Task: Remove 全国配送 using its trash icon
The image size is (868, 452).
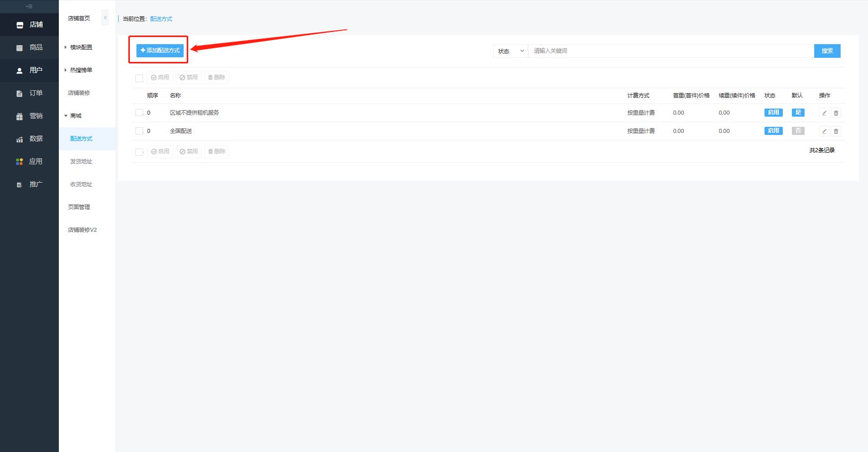Action: pos(836,131)
